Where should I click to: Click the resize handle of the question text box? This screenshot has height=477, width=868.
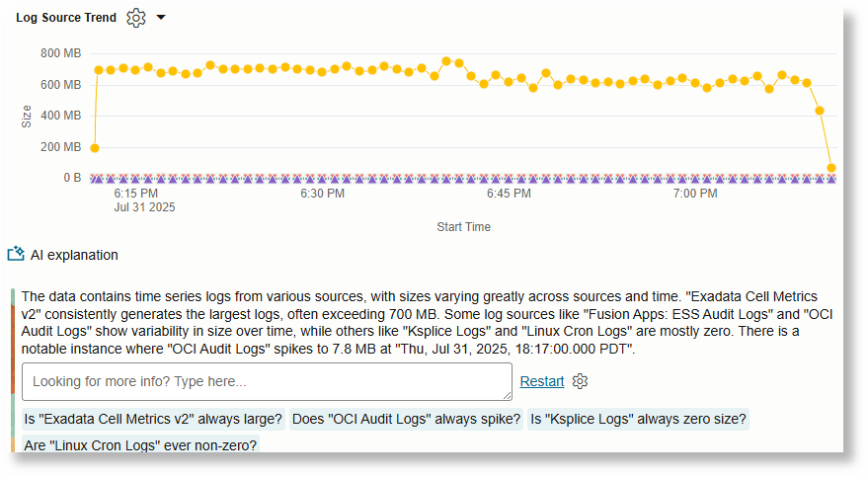506,394
